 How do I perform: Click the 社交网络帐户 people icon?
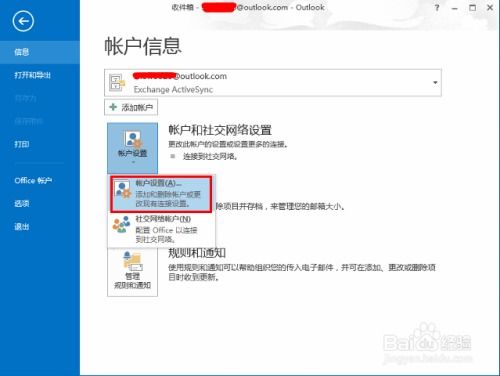pos(121,224)
